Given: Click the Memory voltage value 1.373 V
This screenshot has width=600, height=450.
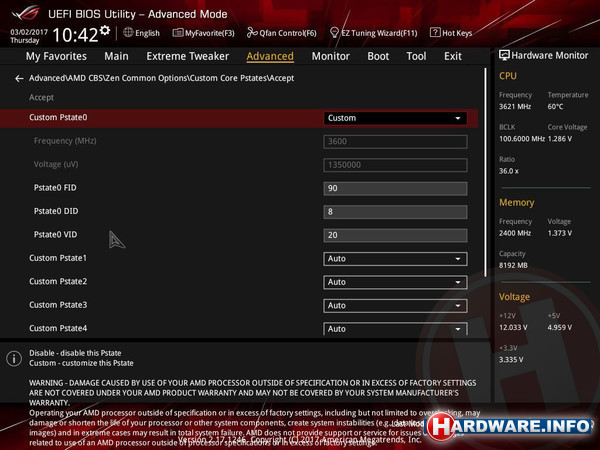Looking at the screenshot, I should point(559,233).
